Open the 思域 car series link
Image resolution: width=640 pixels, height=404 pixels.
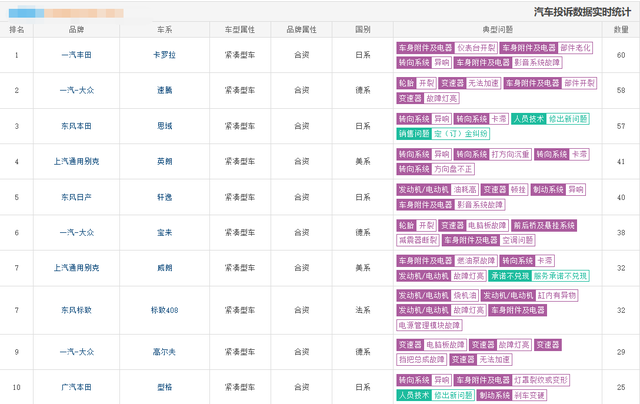164,126
